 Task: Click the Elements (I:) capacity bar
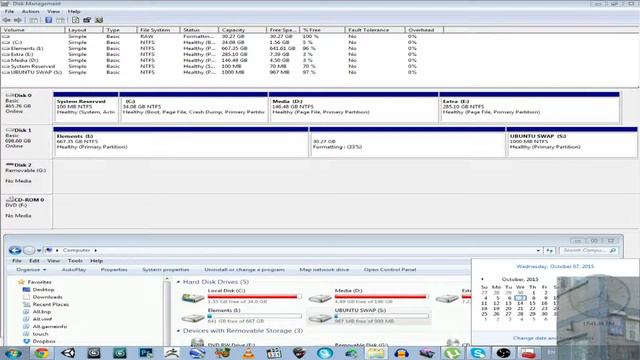(255, 316)
